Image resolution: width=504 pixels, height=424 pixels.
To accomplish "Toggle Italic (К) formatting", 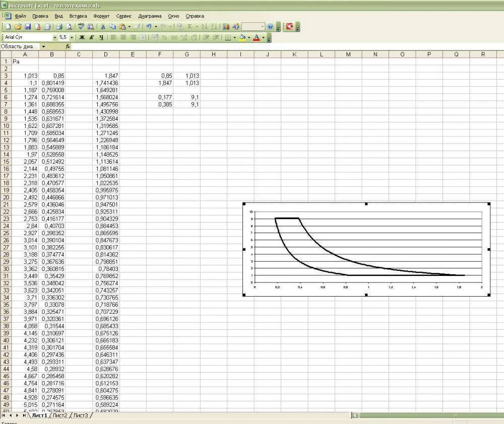I will pyautogui.click(x=92, y=37).
